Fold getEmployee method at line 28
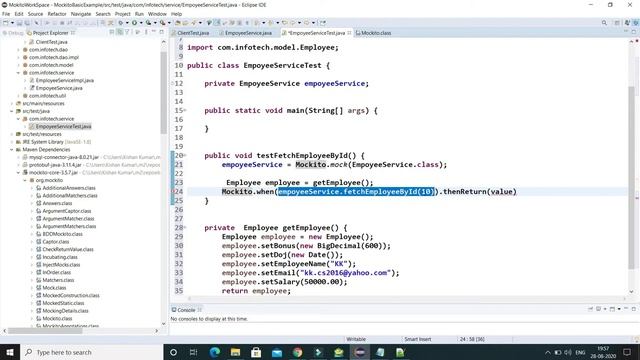 [185, 227]
